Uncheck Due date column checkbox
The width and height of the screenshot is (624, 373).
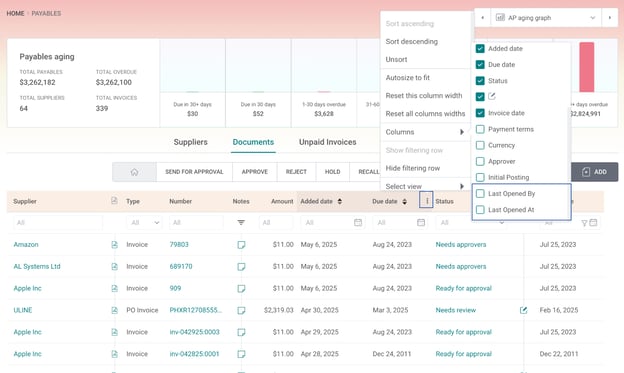point(480,64)
